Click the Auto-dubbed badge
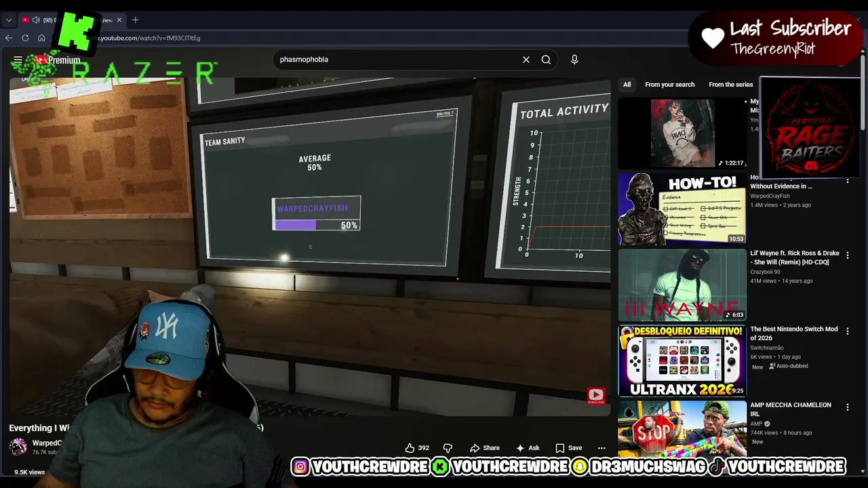 [788, 366]
